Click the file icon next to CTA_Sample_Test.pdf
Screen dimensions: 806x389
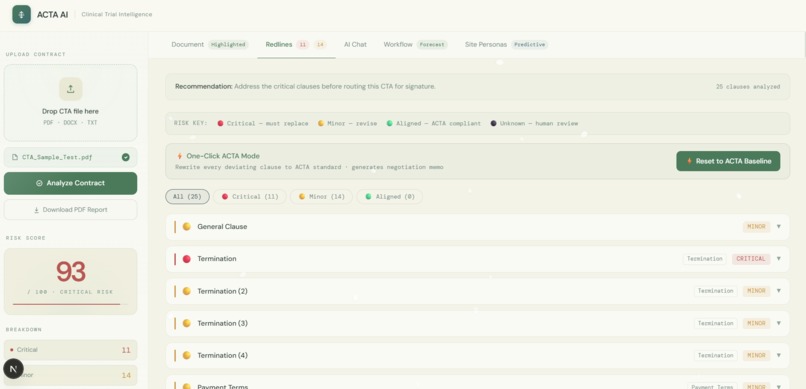pos(15,157)
